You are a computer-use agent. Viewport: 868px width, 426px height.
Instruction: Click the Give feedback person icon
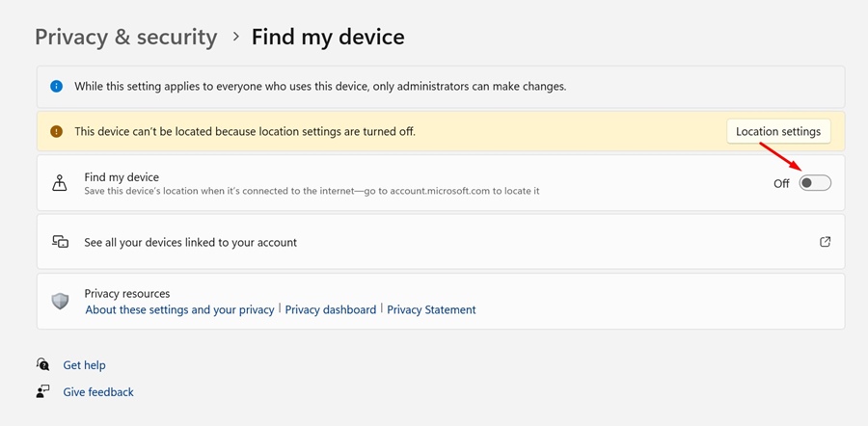click(43, 392)
